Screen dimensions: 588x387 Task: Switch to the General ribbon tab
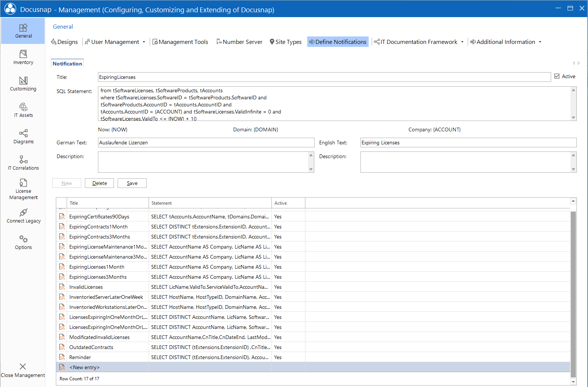tap(63, 26)
